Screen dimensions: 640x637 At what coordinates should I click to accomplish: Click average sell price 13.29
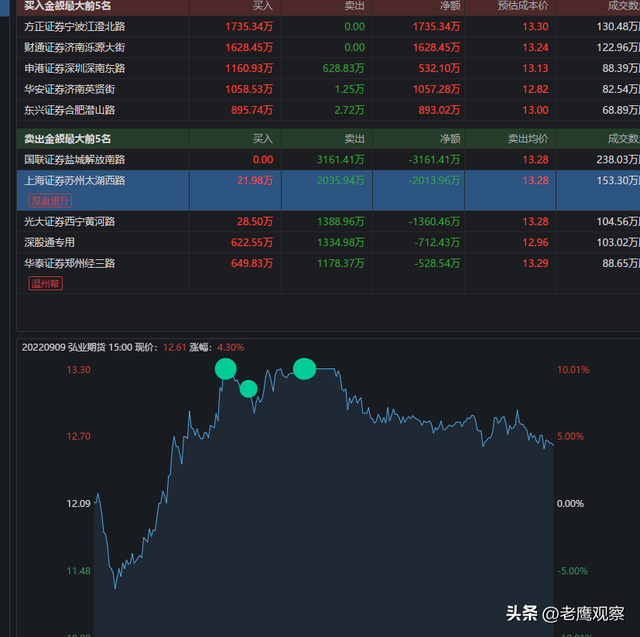tap(536, 263)
